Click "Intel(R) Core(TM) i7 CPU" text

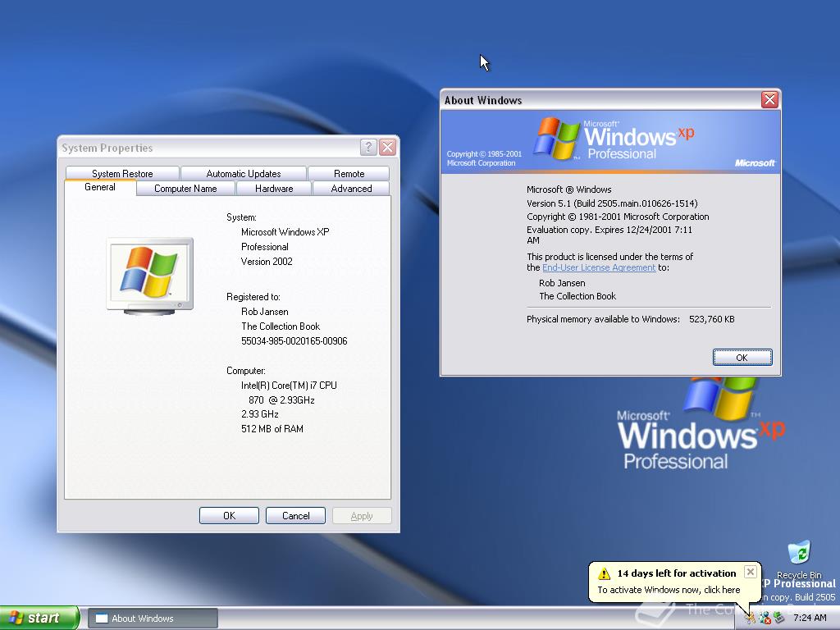(289, 386)
